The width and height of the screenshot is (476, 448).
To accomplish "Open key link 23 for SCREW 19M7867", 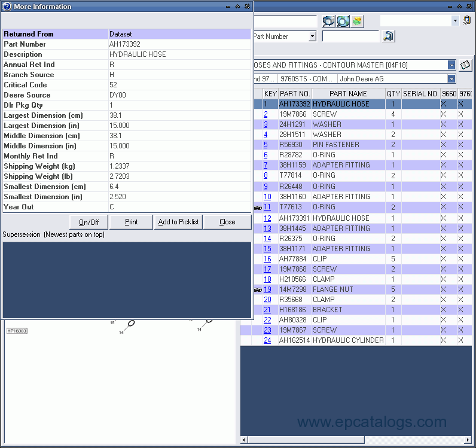I will [x=267, y=330].
